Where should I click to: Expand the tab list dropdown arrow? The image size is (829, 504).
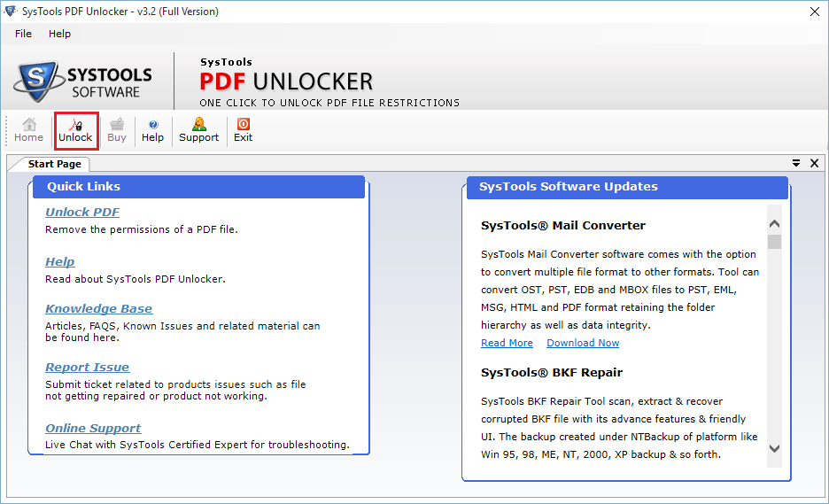(x=796, y=163)
